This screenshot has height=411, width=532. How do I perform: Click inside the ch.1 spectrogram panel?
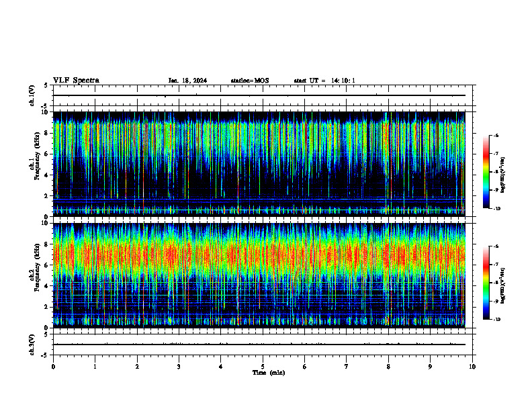point(259,164)
